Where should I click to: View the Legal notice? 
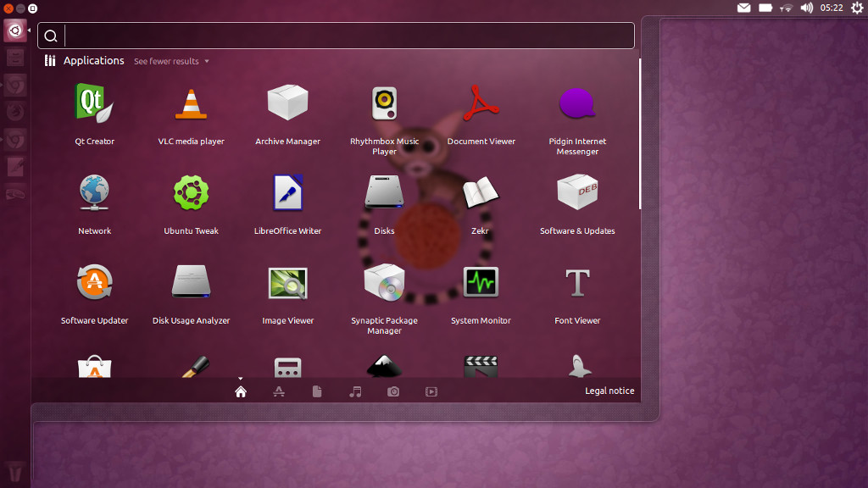609,391
